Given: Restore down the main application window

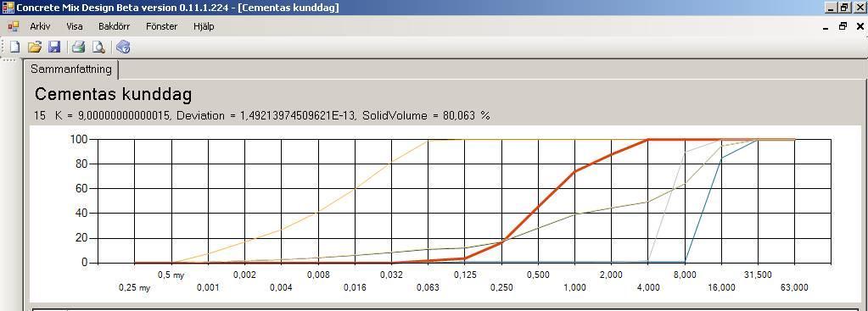Looking at the screenshot, I should coord(844,7).
